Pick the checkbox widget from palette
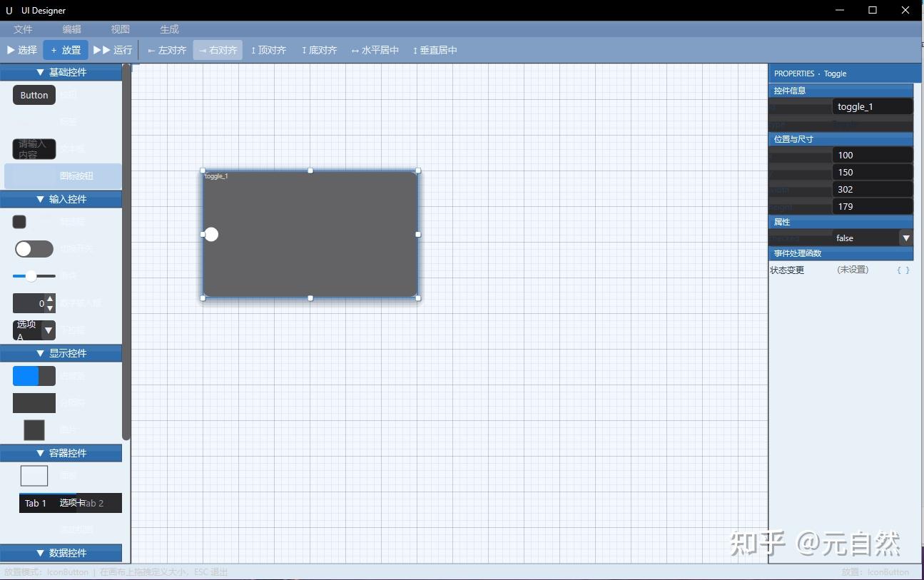924x580 pixels. (x=20, y=222)
